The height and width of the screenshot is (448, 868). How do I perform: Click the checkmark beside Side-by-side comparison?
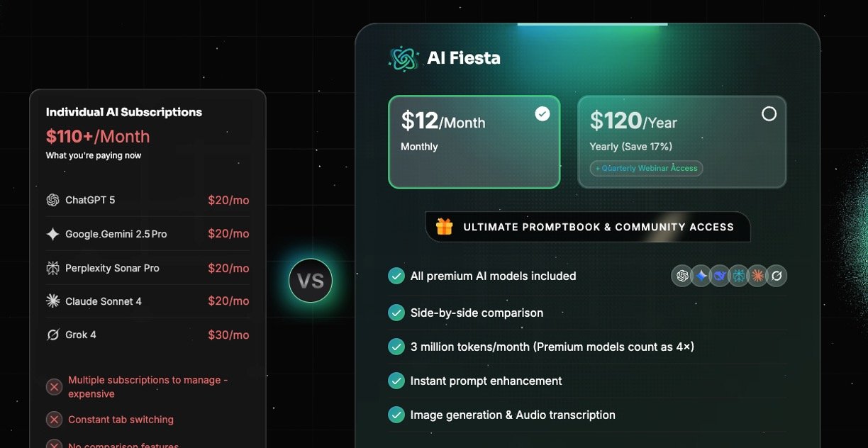pos(396,313)
